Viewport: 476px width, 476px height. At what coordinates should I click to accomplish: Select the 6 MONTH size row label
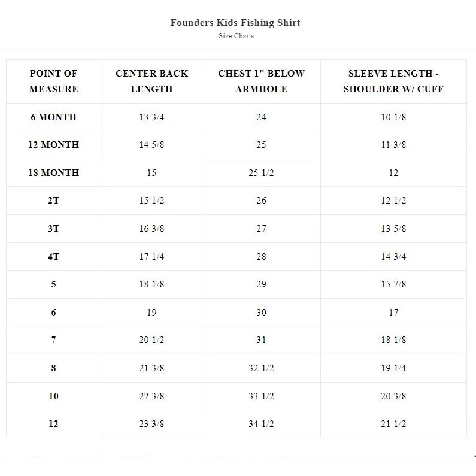tap(53, 117)
